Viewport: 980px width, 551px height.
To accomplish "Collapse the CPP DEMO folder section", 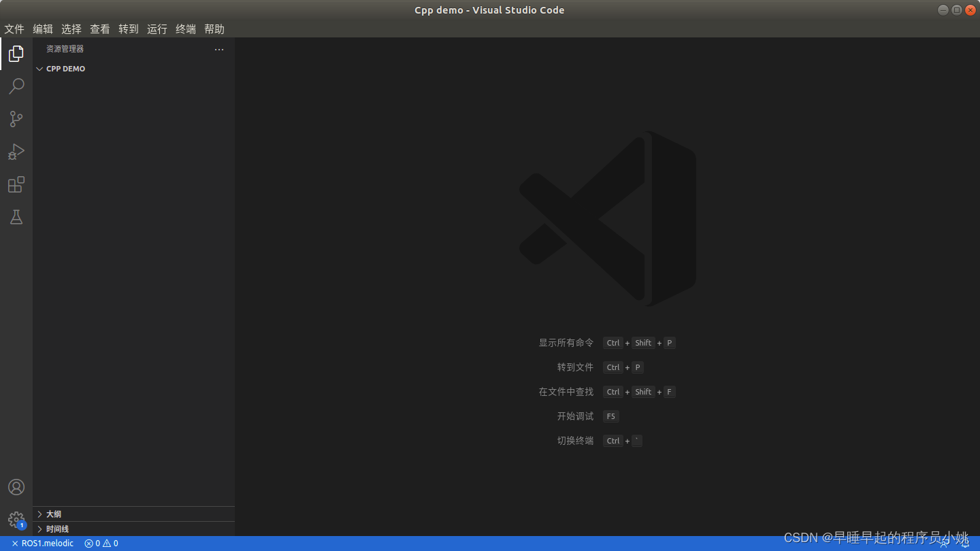I will click(x=134, y=69).
